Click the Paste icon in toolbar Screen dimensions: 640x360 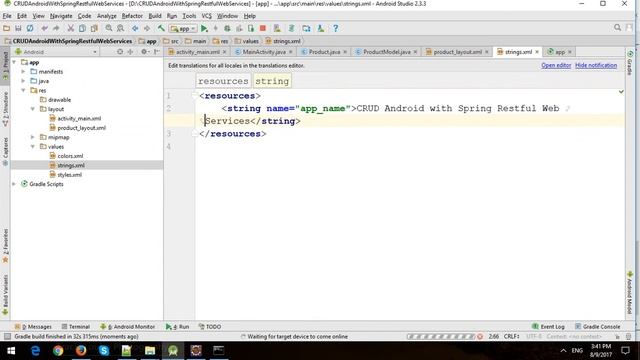point(94,28)
